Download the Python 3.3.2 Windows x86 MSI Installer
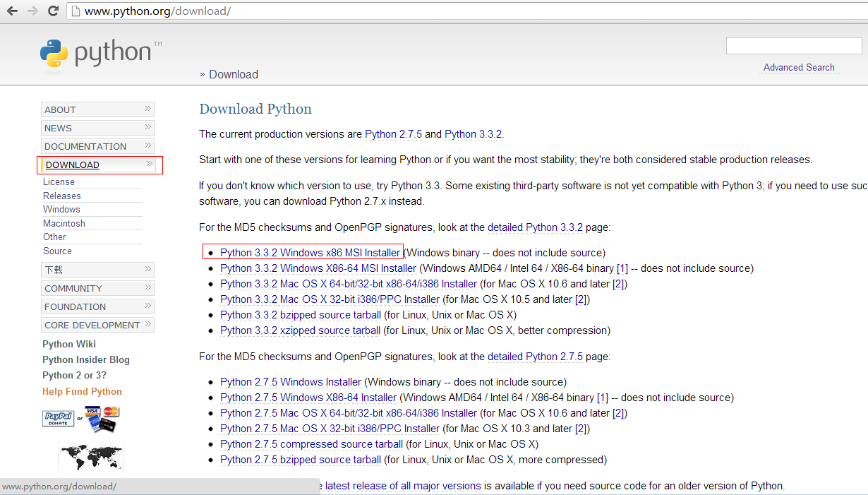Image resolution: width=868 pixels, height=495 pixels. click(x=308, y=252)
